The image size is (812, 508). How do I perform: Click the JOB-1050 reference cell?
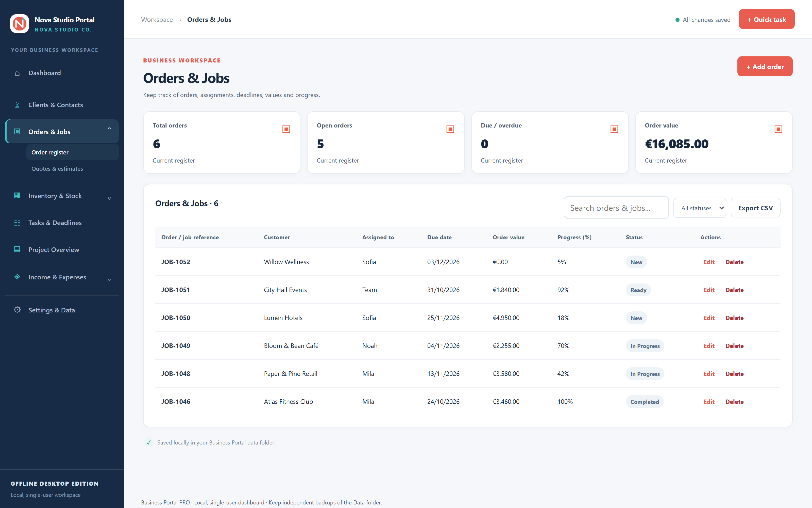[176, 317]
